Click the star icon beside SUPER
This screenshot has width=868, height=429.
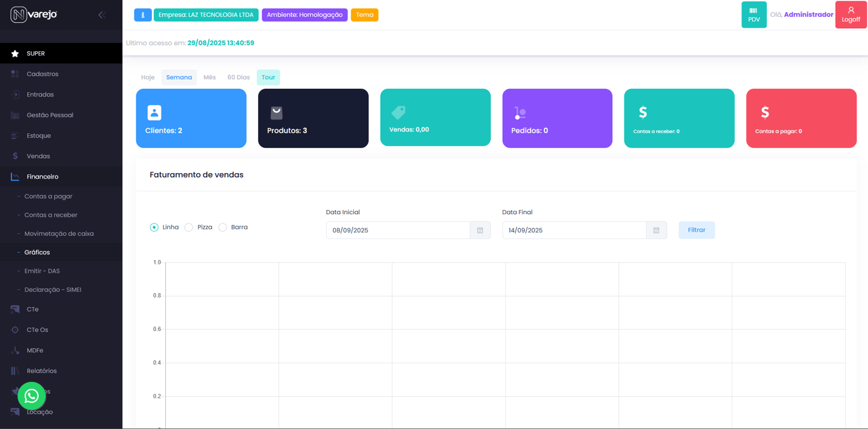click(x=15, y=54)
